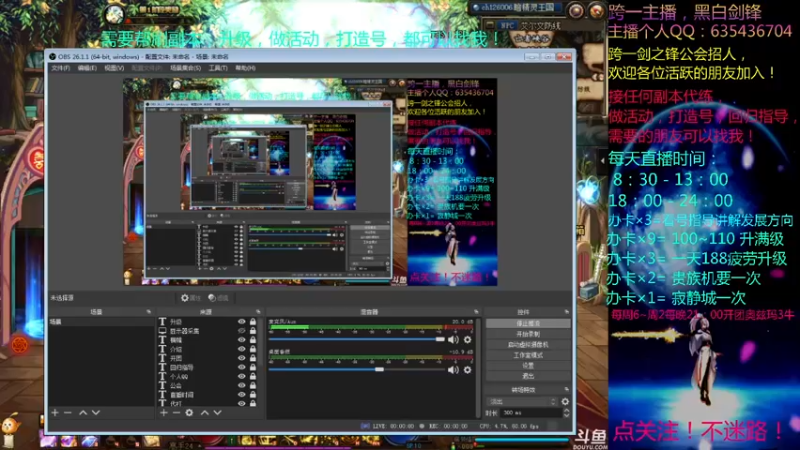Click the 停止推流 button
Image resolution: width=800 pixels, height=450 pixels.
[x=528, y=323]
